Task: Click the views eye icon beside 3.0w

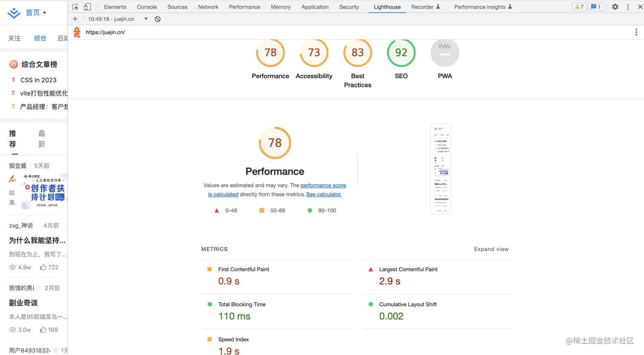Action: click(x=13, y=330)
